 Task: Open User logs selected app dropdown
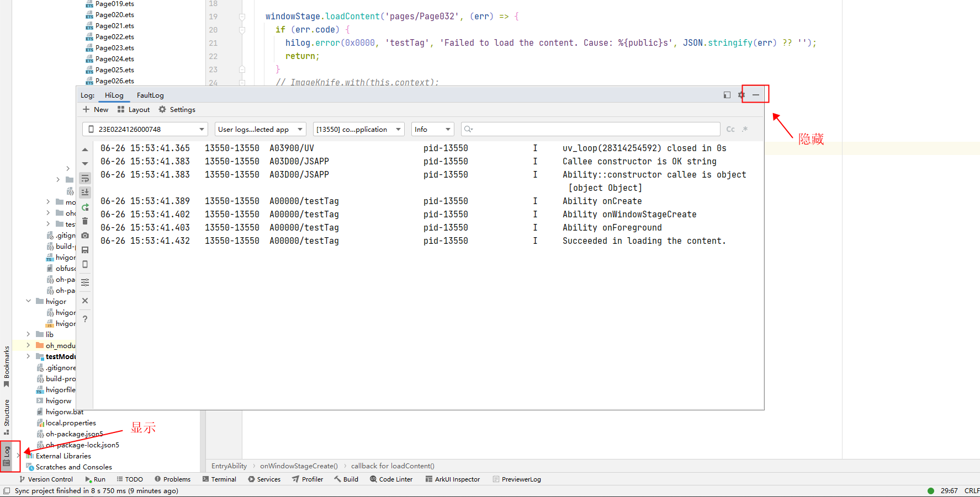point(260,129)
